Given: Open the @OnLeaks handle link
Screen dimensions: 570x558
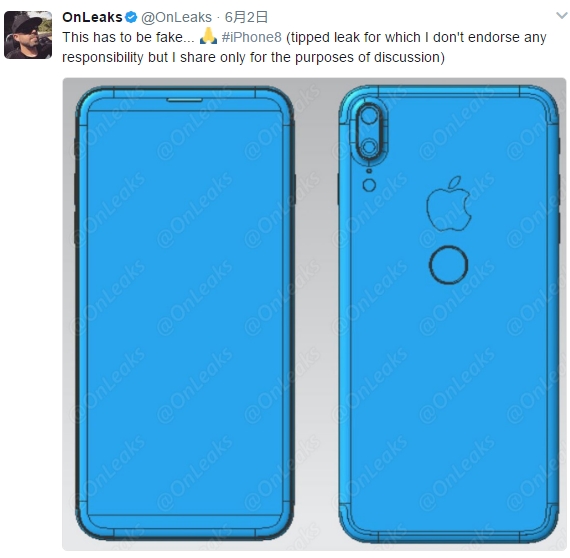Looking at the screenshot, I should click(176, 17).
